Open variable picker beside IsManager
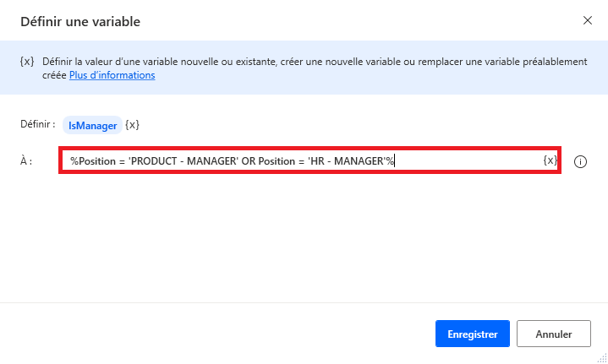608x364 pixels. point(132,125)
